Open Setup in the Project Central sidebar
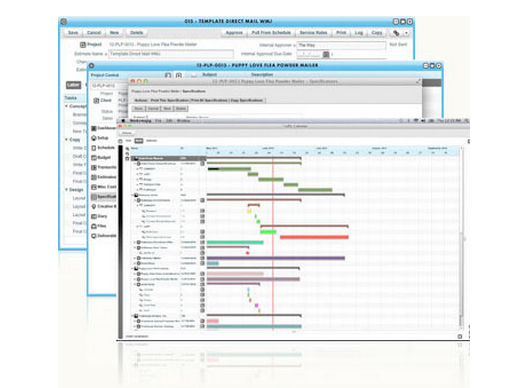The width and height of the screenshot is (505, 388). 100,138
